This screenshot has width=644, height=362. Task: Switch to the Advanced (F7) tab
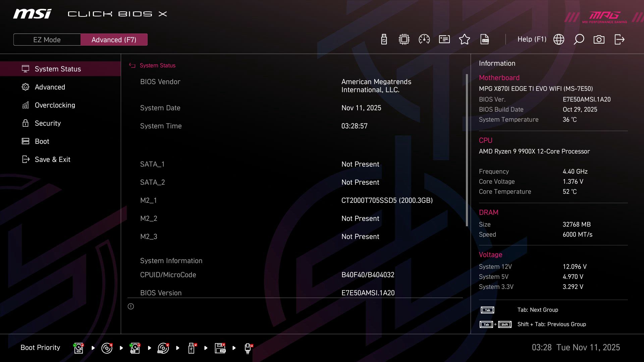[114, 40]
